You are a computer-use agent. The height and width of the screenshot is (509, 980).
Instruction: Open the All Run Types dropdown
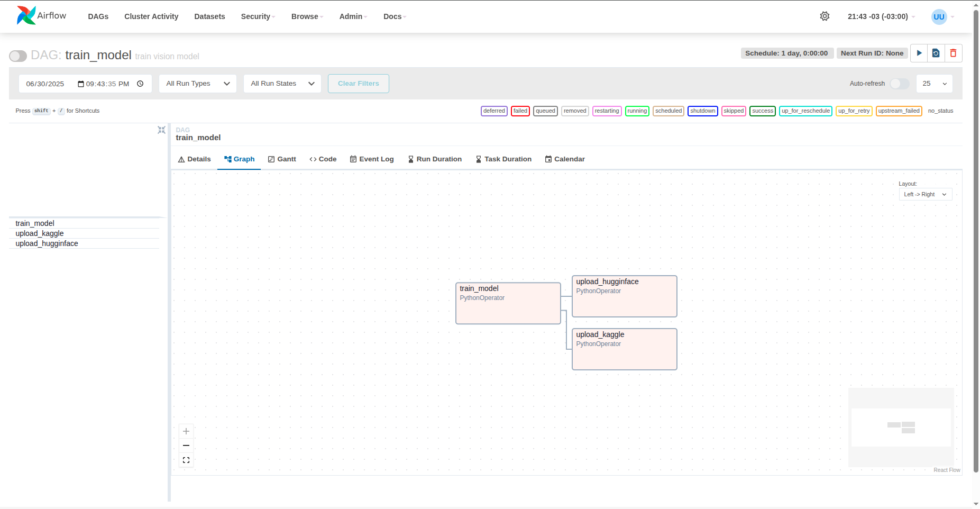click(x=197, y=83)
